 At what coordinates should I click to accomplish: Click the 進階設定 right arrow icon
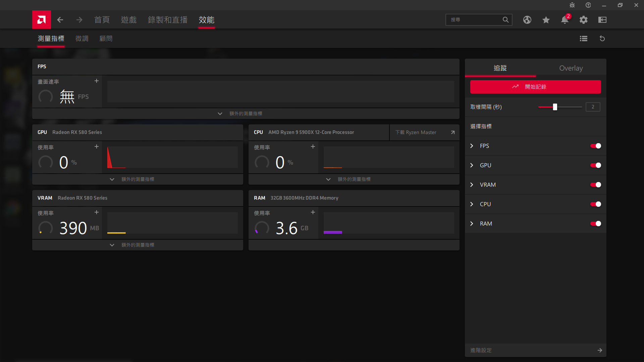pos(600,350)
